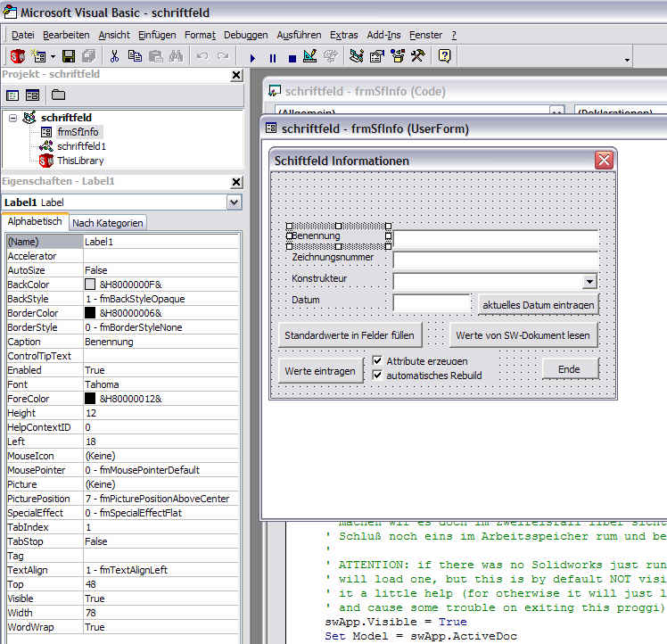Screen dimensions: 667x644
Task: Open the Toolbox with the hammer icon
Action: 416,56
